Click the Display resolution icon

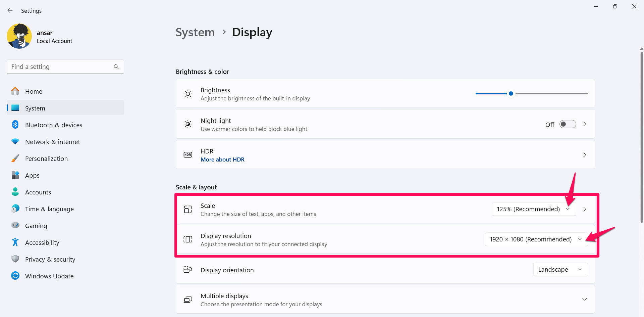pyautogui.click(x=188, y=239)
